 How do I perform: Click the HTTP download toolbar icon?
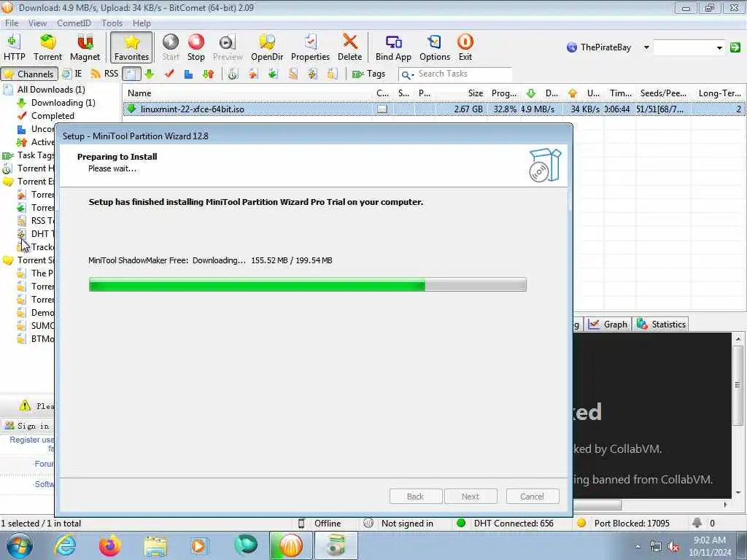[15, 47]
